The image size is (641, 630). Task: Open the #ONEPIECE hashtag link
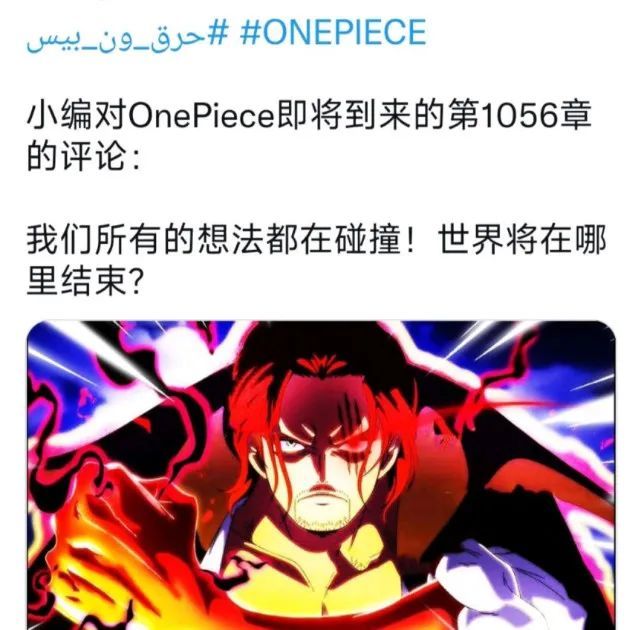[333, 32]
